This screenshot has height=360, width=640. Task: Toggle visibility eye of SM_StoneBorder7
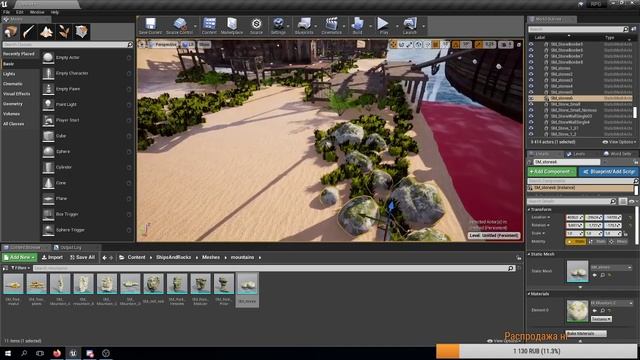click(531, 56)
